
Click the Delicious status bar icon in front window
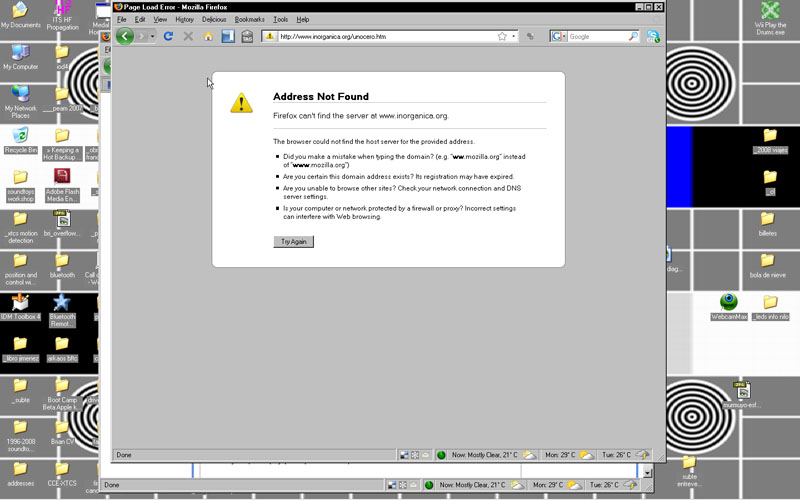(404, 455)
